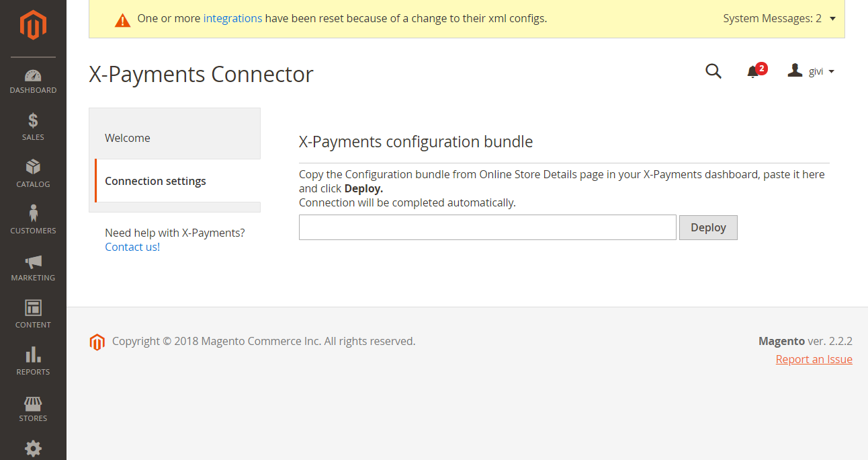The image size is (868, 460).
Task: Switch to the Welcome tab
Action: tap(175, 138)
